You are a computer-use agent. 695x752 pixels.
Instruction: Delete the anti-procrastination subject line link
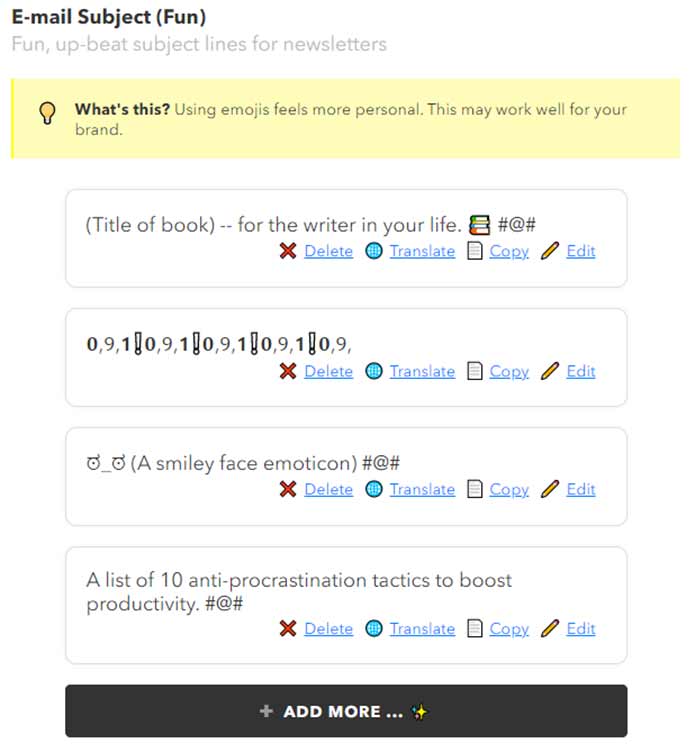click(328, 629)
